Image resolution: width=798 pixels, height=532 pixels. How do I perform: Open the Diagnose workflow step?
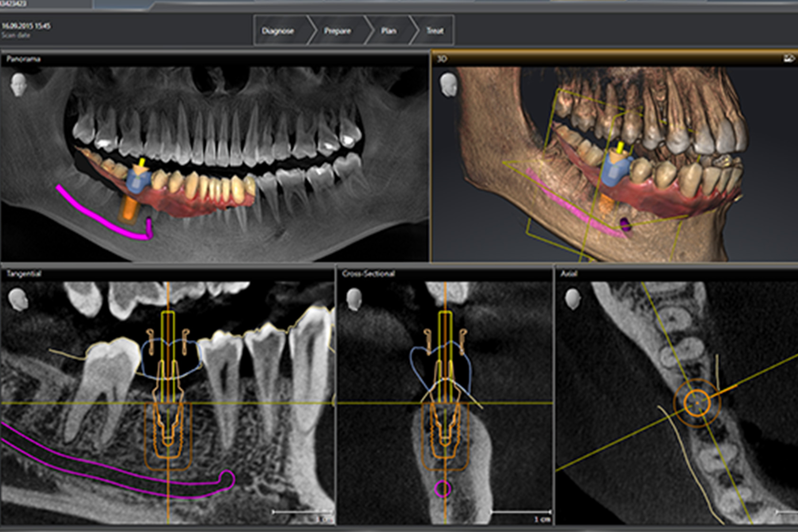[x=278, y=31]
